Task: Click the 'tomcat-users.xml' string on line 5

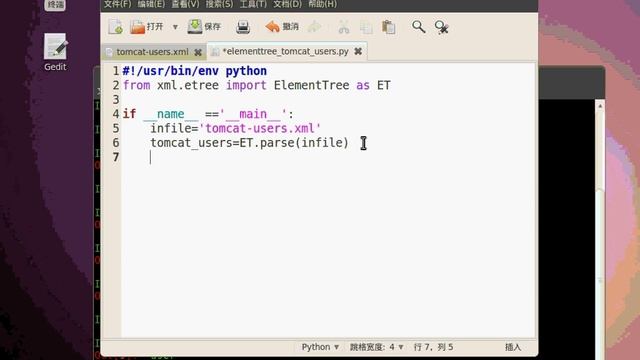Action: [260, 128]
